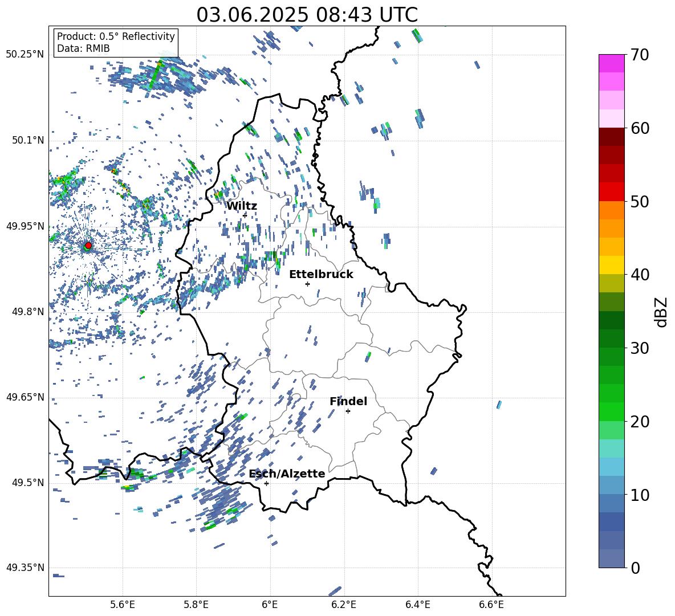
Task: Click the 6.2°E longitude label
Action: [344, 605]
